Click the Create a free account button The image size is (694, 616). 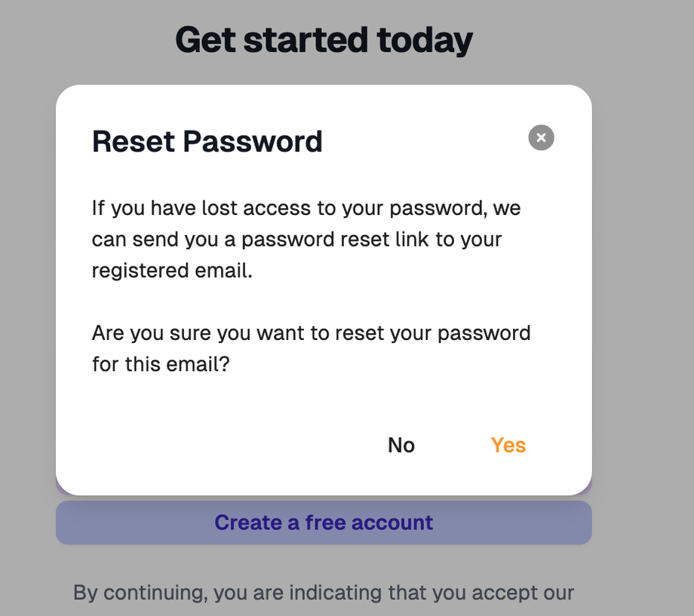coord(324,523)
